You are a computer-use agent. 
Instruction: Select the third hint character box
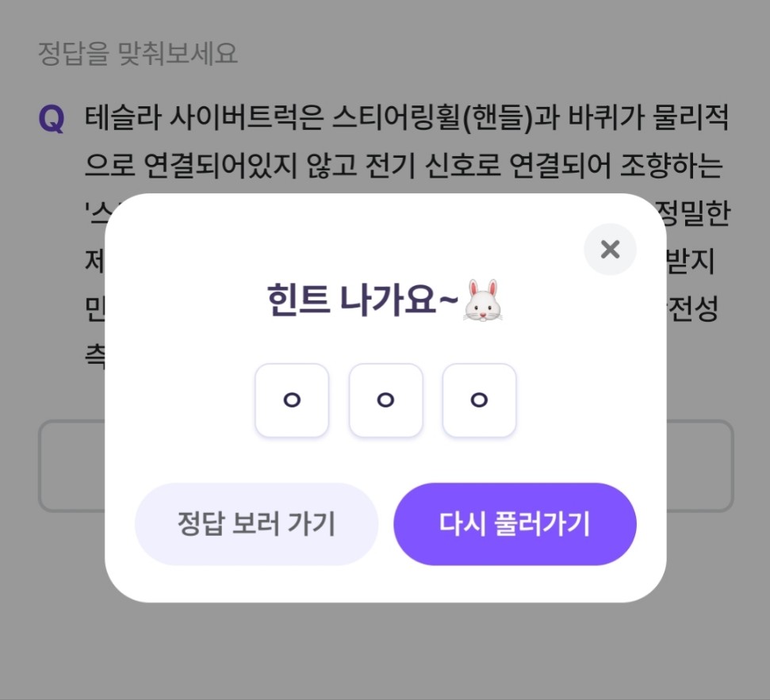(479, 400)
